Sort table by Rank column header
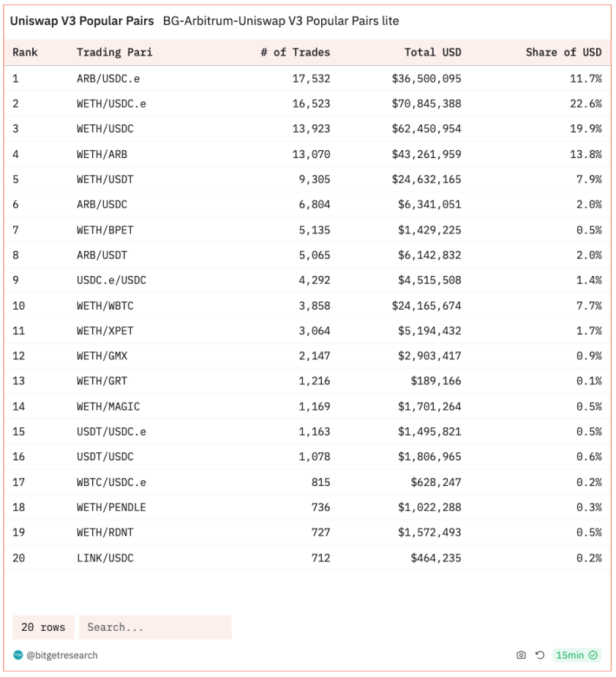This screenshot has height=677, width=616. click(x=26, y=53)
